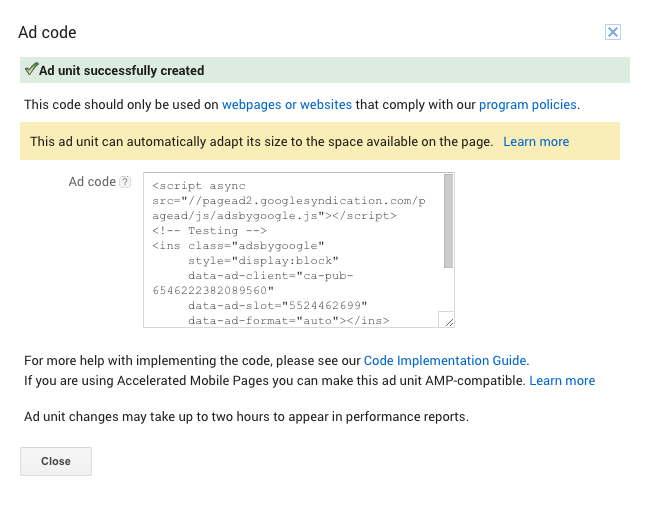Viewport: 648px width, 508px height.
Task: Click the data-ad-slot="5524462699" code line
Action: point(278,305)
